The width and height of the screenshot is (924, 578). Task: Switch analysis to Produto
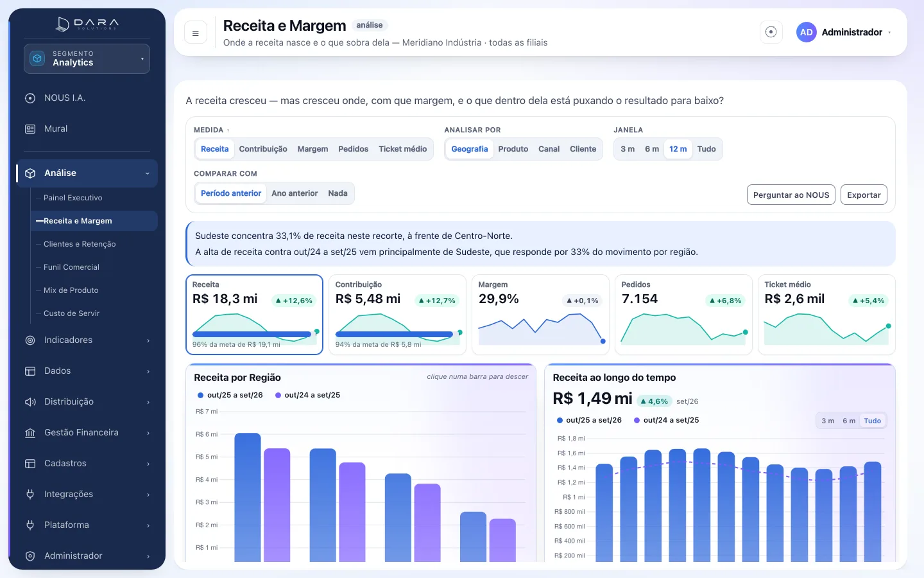pyautogui.click(x=513, y=149)
